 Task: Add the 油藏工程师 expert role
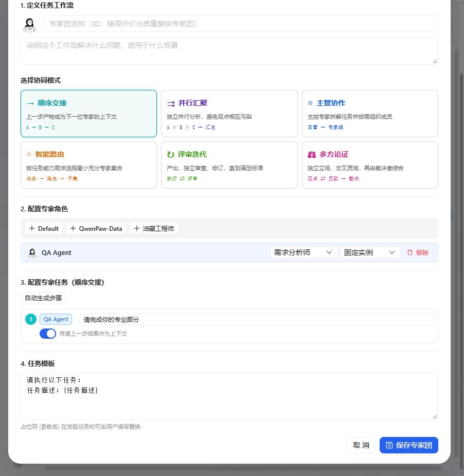pyautogui.click(x=154, y=228)
